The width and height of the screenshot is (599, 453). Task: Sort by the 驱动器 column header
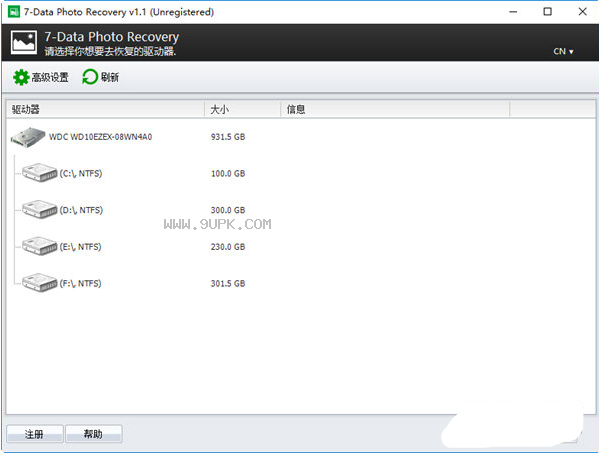pyautogui.click(x=105, y=110)
